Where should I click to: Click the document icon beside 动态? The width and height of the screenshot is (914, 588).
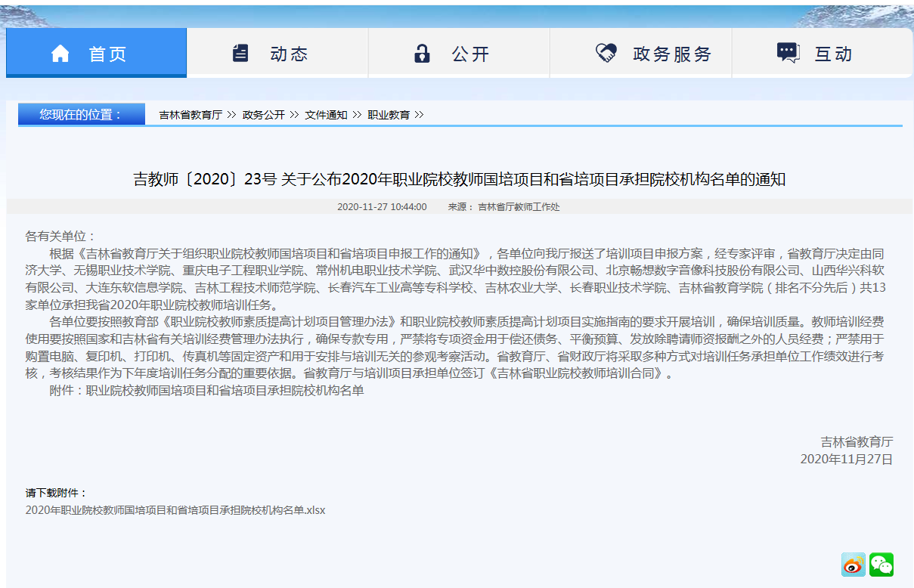click(240, 54)
